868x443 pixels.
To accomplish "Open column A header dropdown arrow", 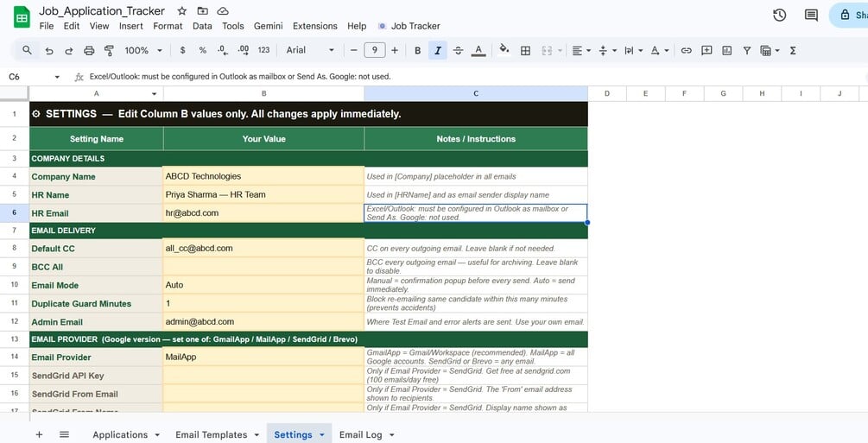I will [x=154, y=94].
